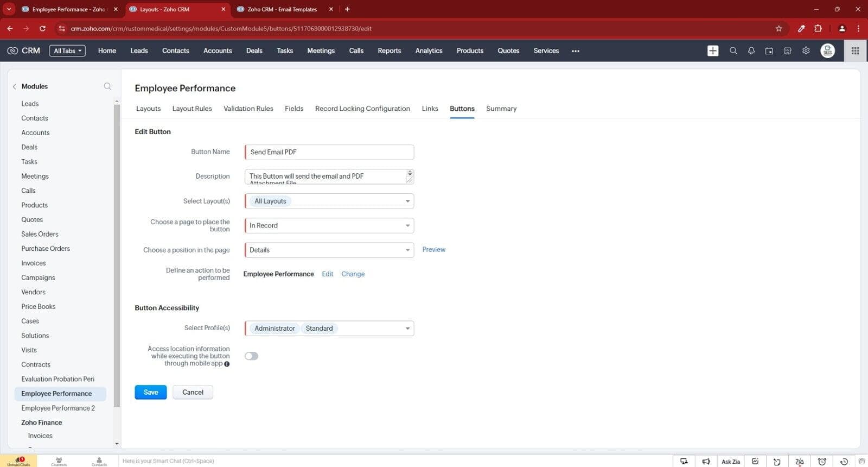Viewport: 868px width, 467px height.
Task: Open global search magnifier in CRM header
Action: (733, 51)
